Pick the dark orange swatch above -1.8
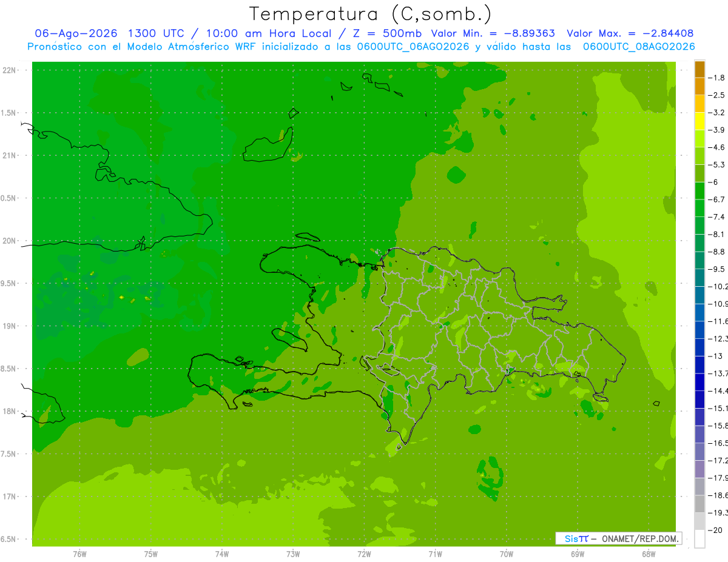The height and width of the screenshot is (562, 728). tap(699, 69)
